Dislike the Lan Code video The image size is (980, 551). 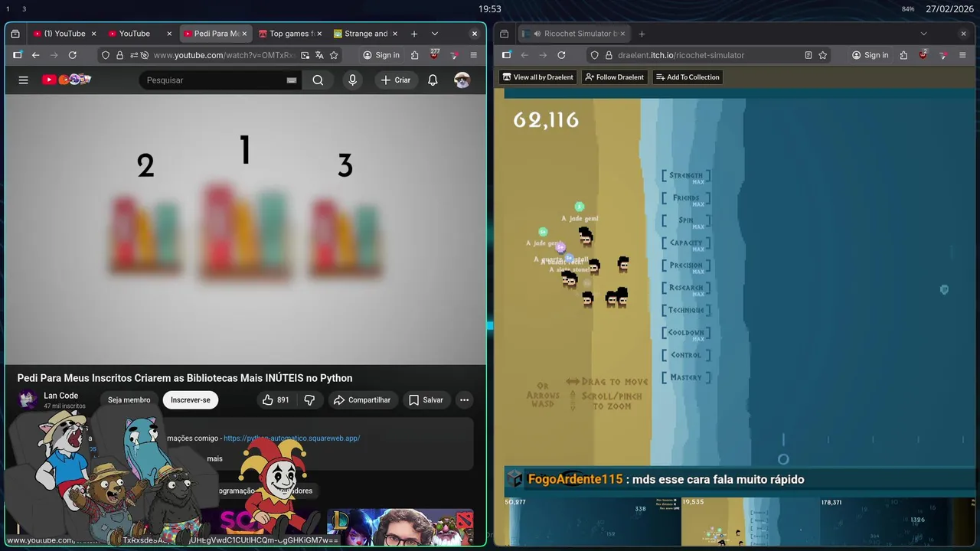point(309,399)
